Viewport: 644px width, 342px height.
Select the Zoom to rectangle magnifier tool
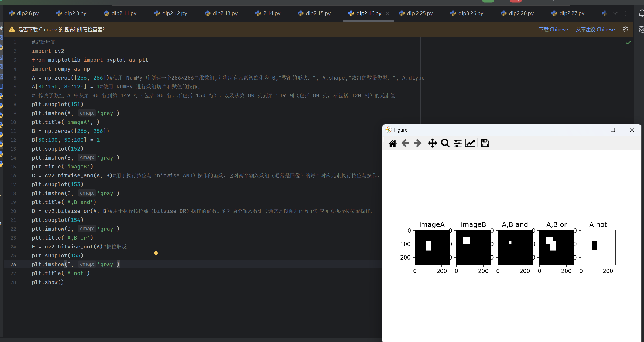point(445,143)
